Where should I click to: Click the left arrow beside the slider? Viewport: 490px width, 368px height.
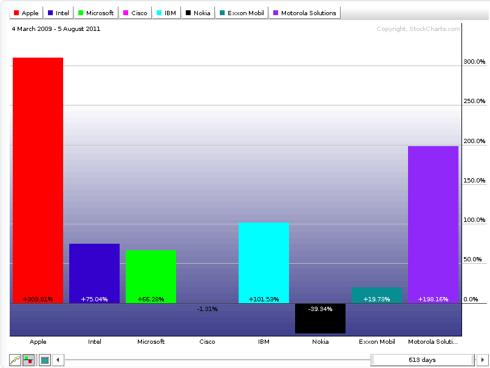click(58, 360)
